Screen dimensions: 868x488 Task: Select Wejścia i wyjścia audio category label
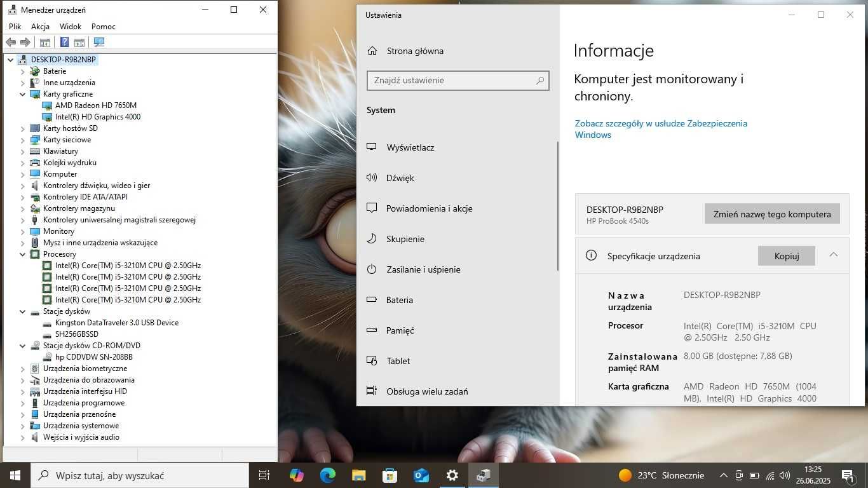pyautogui.click(x=81, y=437)
